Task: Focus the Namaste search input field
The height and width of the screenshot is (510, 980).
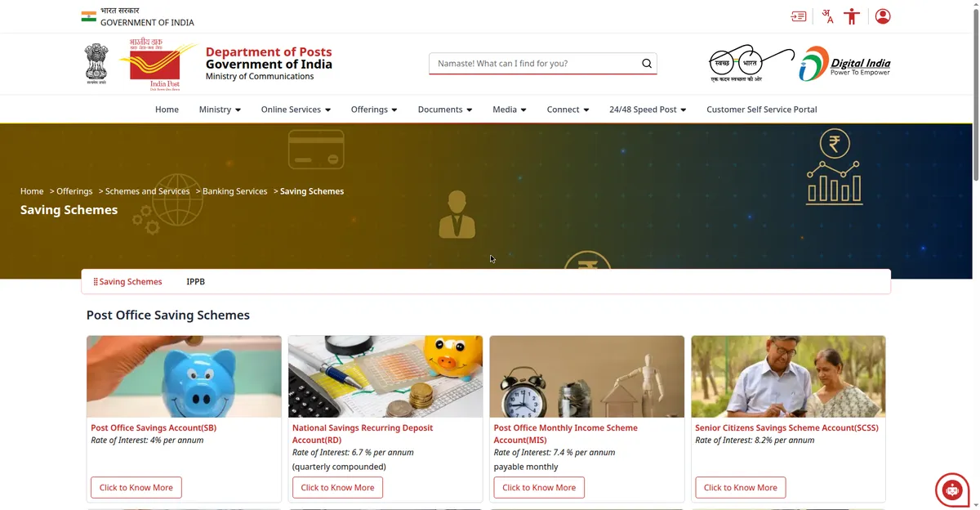Action: pos(535,64)
